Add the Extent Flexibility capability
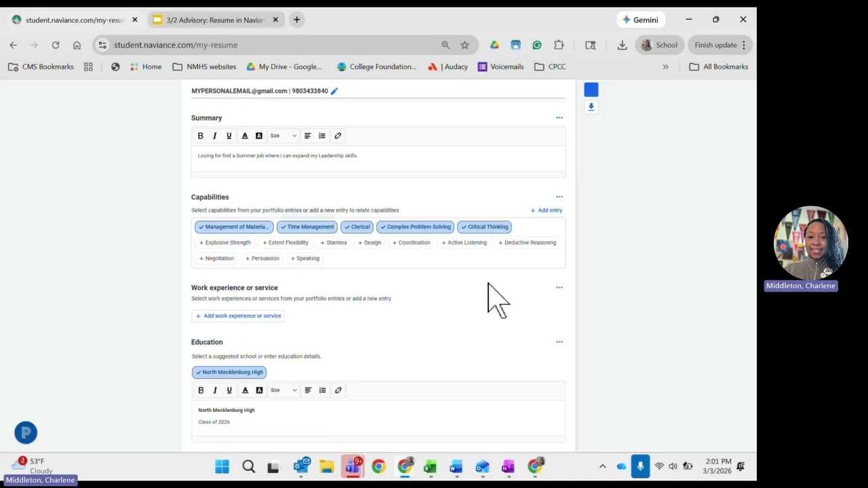Viewport: 868px width, 488px height. 285,243
